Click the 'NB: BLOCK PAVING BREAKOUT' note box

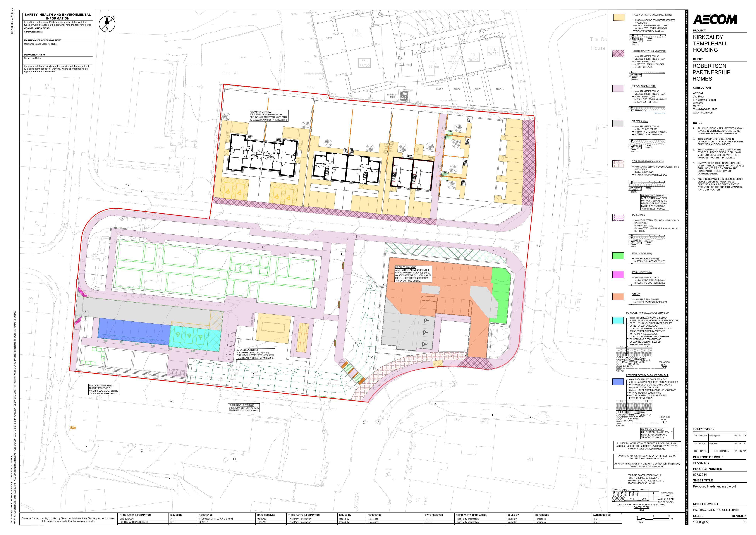pos(244,408)
